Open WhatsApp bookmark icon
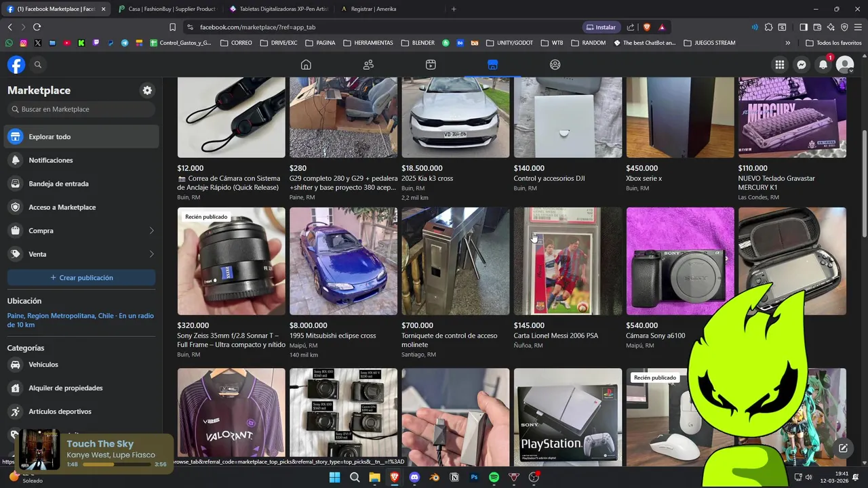868x488 pixels. [x=9, y=43]
